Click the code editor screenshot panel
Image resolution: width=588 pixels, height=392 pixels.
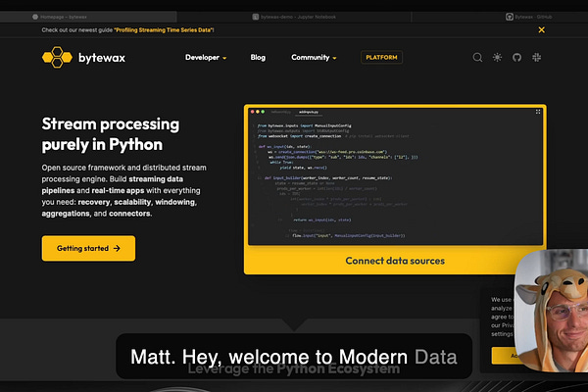[395, 176]
